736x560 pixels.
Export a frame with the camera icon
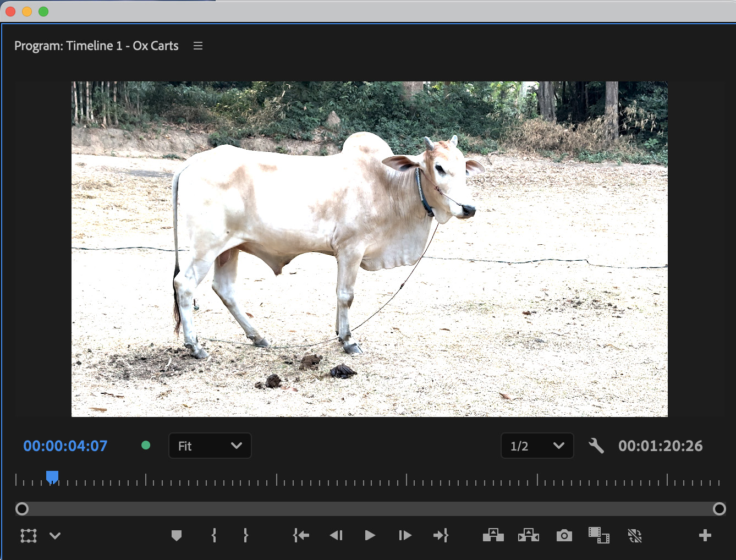click(x=564, y=536)
